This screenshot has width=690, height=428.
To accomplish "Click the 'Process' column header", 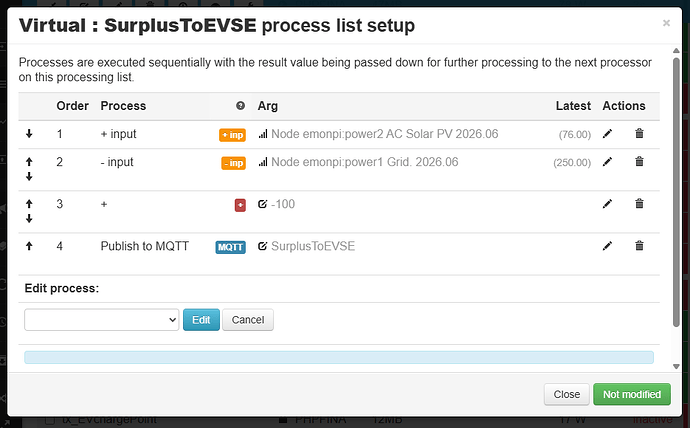I will point(123,106).
